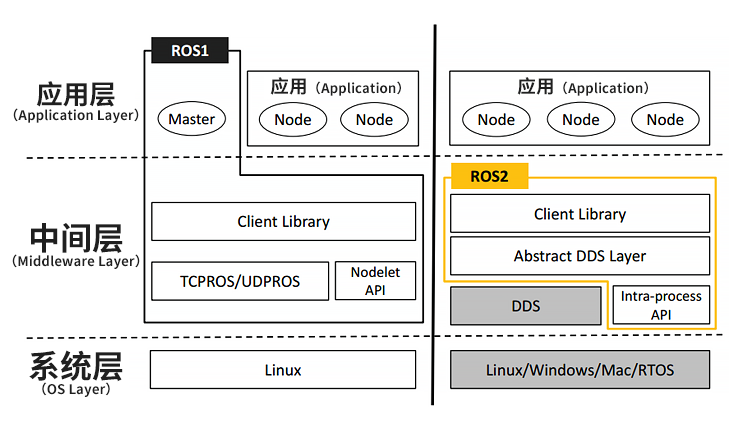This screenshot has height=431, width=750.
Task: Click 应用 (Application) title on ROS1 side
Action: coord(336,87)
